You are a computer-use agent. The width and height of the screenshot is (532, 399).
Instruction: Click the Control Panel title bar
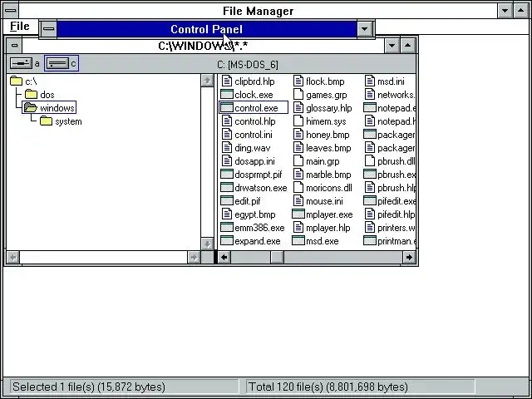[207, 29]
